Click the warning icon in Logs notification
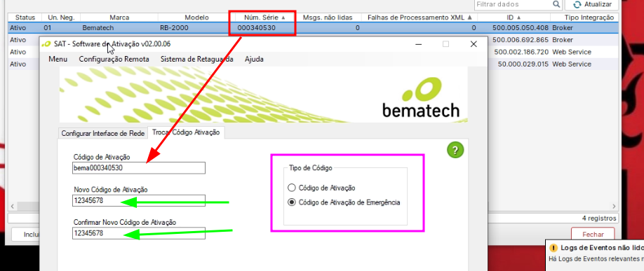 554,248
